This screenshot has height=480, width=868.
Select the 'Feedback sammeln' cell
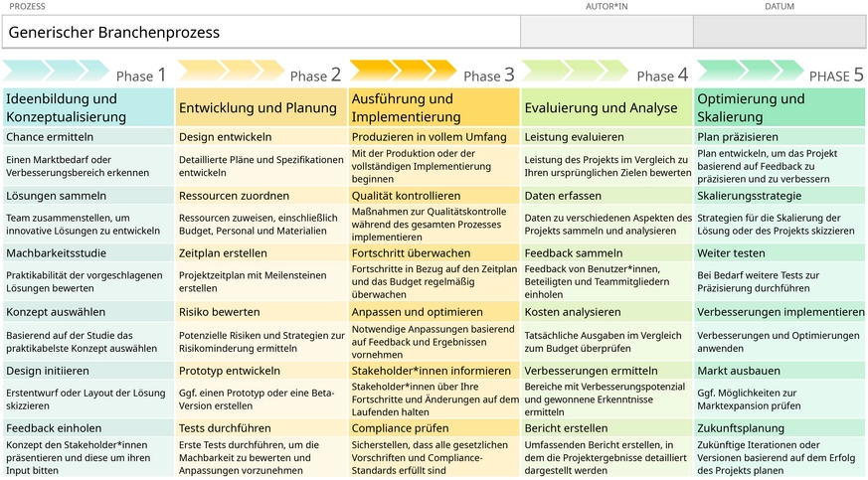[x=607, y=253]
